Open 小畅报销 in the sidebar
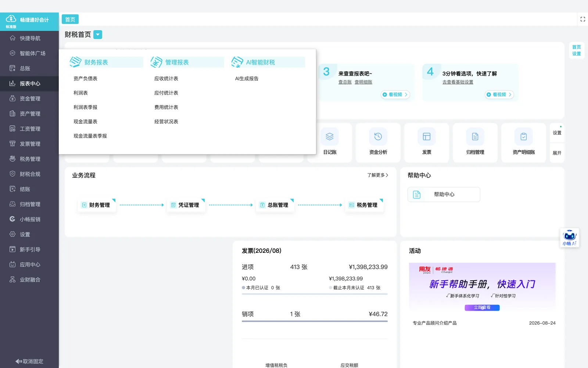This screenshot has height=368, width=588. coord(29,219)
